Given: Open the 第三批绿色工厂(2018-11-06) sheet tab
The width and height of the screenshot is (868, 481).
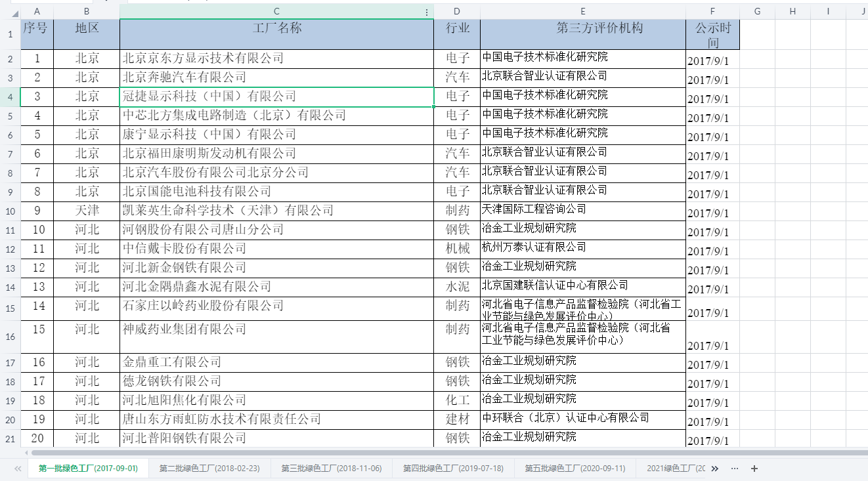Looking at the screenshot, I should pos(332,469).
